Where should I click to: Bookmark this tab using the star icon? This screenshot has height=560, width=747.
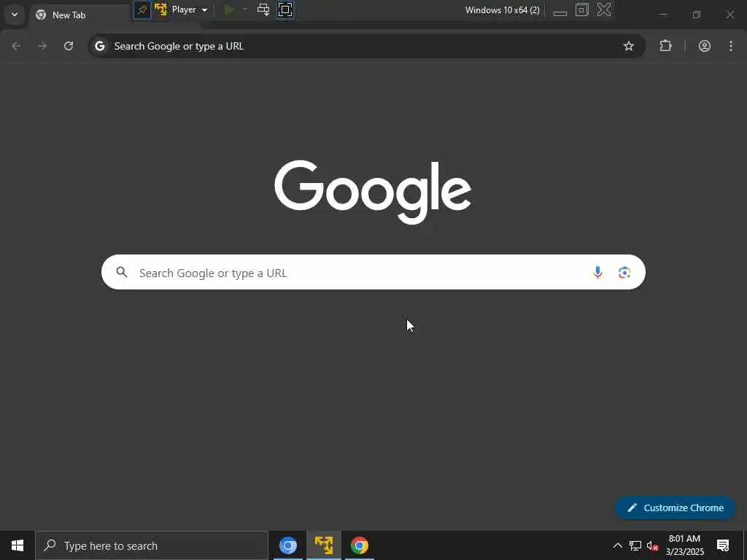tap(629, 46)
